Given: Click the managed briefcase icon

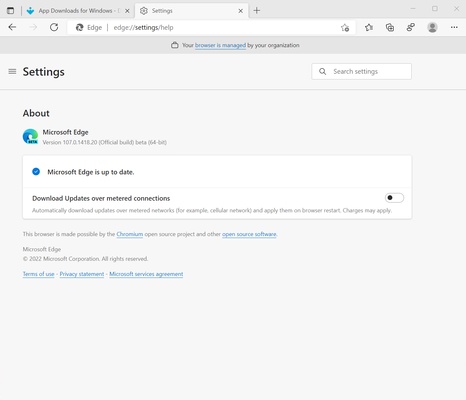Looking at the screenshot, I should pyautogui.click(x=175, y=45).
